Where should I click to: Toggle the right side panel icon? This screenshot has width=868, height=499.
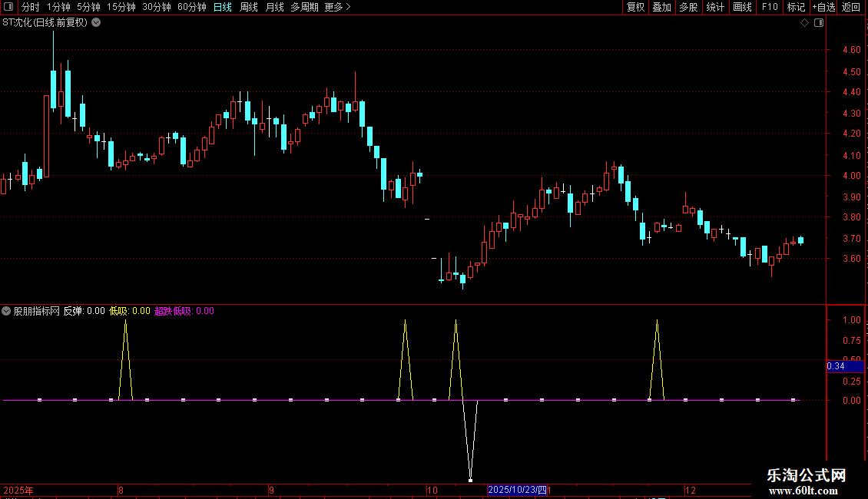tap(819, 23)
